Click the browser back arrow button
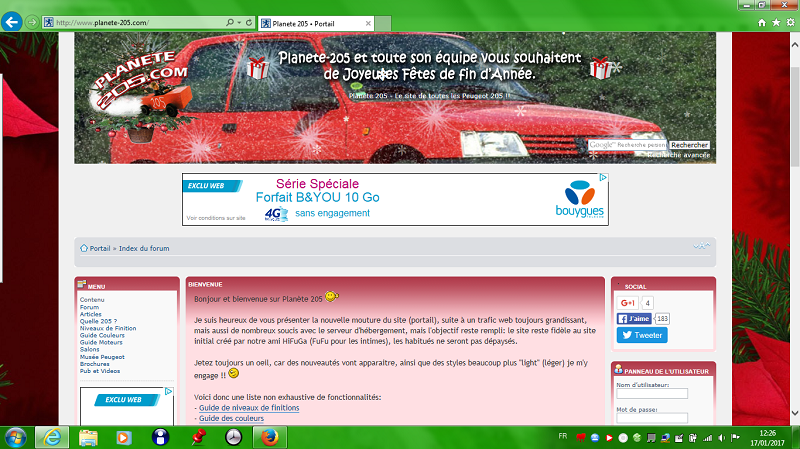800x449 pixels. tap(13, 21)
